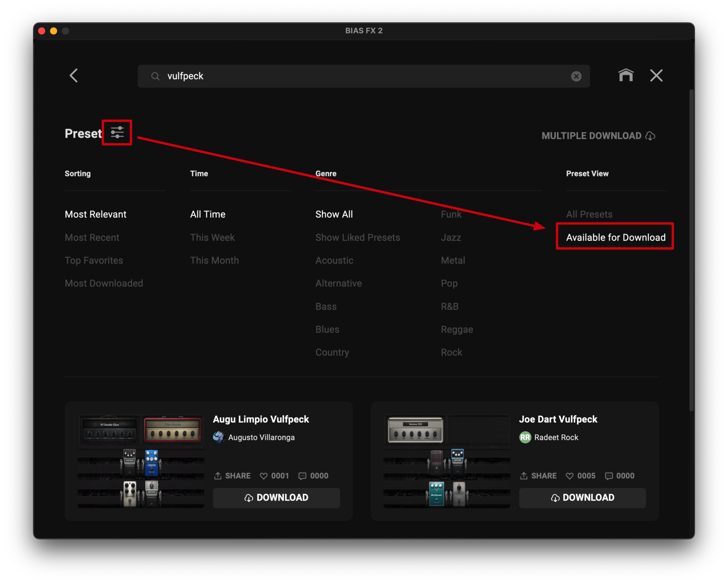
Task: Download the Joe Dart Vulfpeck preset
Action: [x=582, y=498]
